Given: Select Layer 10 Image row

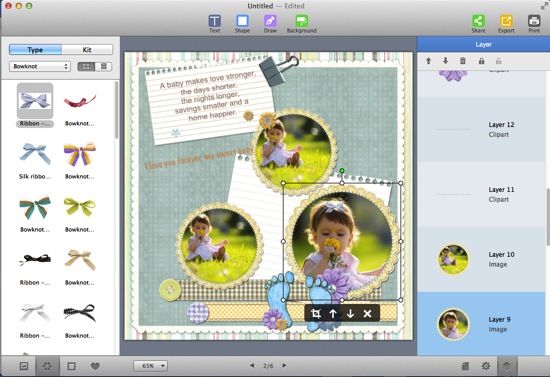Looking at the screenshot, I should [481, 259].
